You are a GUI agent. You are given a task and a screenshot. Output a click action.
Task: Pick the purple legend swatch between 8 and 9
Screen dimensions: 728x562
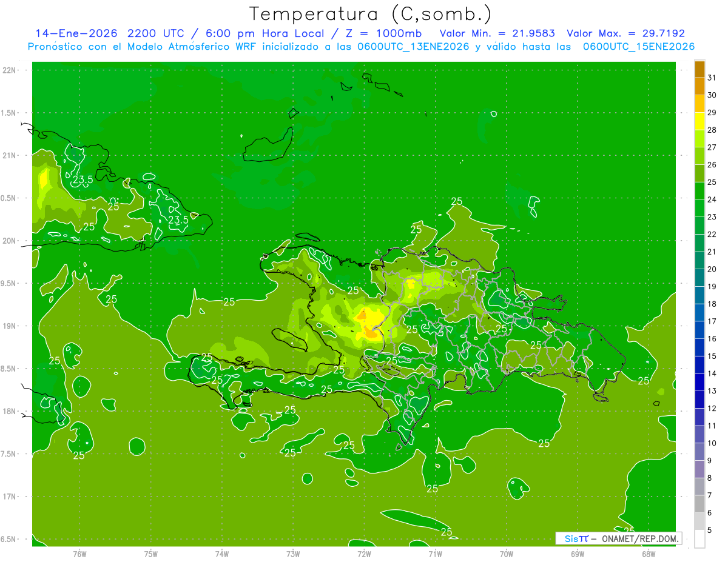click(x=699, y=469)
